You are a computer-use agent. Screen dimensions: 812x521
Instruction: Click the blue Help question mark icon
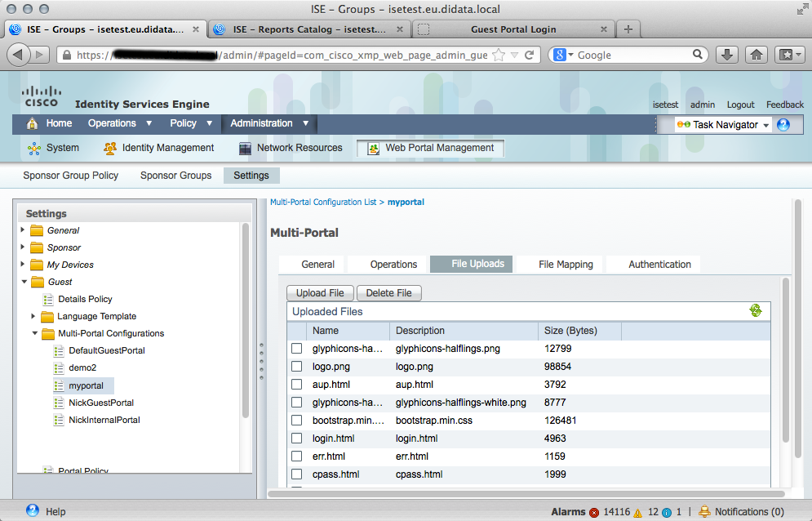[33, 510]
